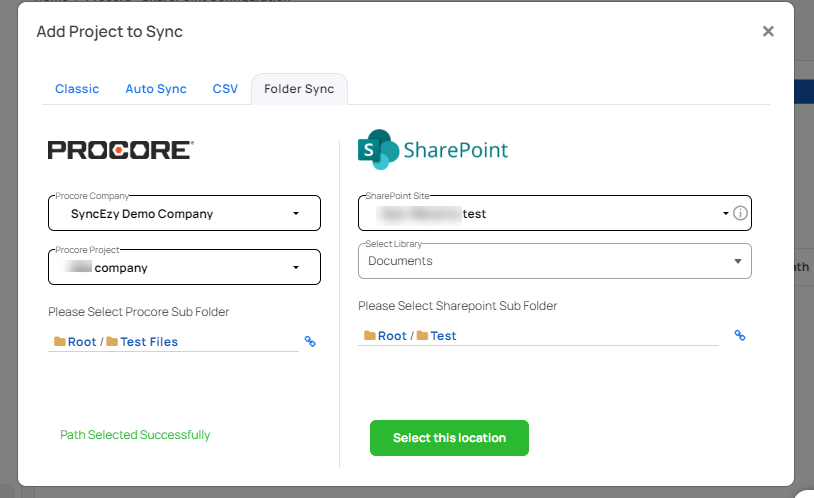Click the Path Selected Successfully message
814x498 pixels.
[135, 435]
